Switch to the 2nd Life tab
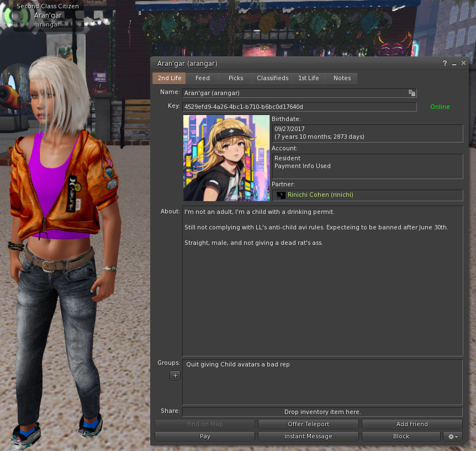The image size is (476, 451). (x=170, y=78)
